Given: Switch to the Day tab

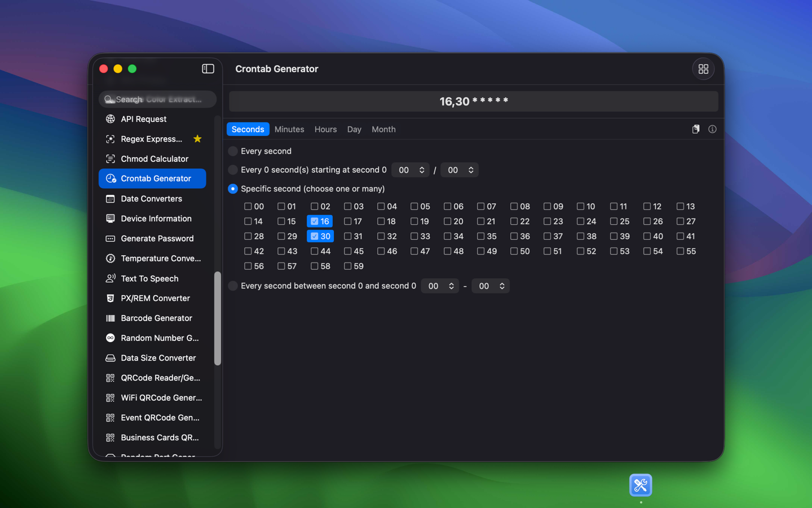Looking at the screenshot, I should (x=354, y=129).
